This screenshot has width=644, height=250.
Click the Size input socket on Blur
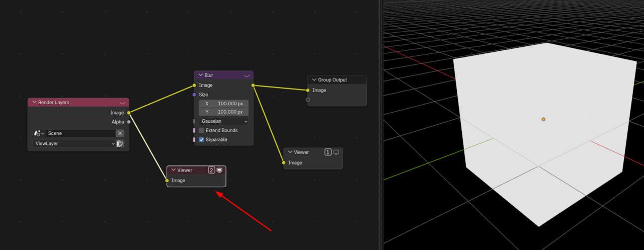point(194,95)
